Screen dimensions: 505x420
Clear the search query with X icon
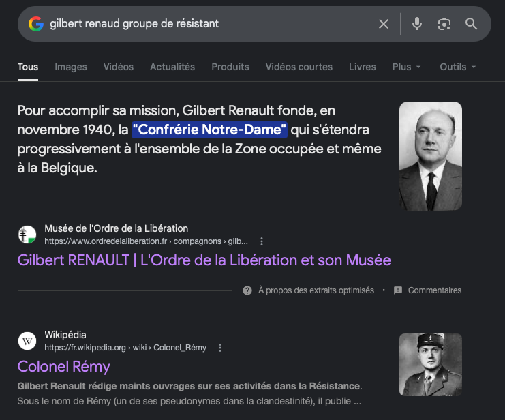[384, 24]
